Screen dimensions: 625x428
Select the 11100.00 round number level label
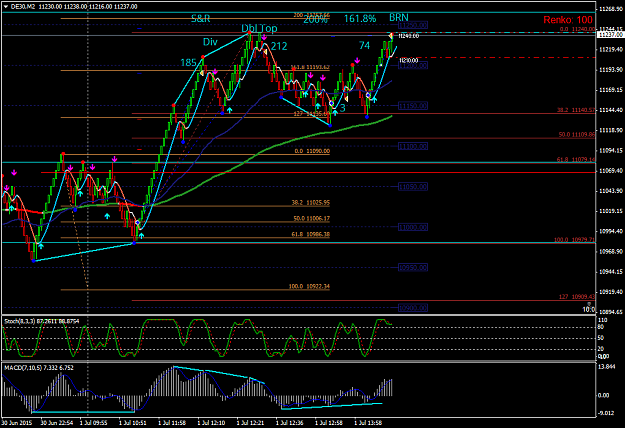[413, 146]
